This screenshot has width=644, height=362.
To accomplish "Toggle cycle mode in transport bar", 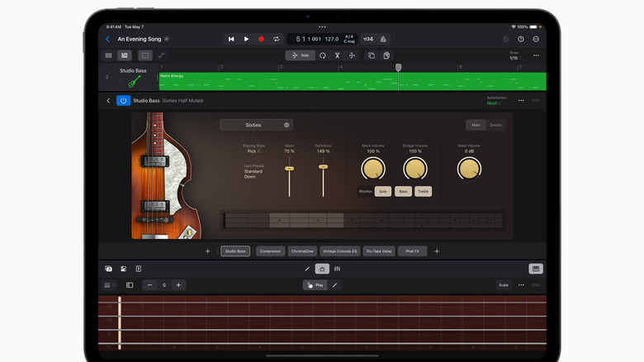I will [276, 39].
